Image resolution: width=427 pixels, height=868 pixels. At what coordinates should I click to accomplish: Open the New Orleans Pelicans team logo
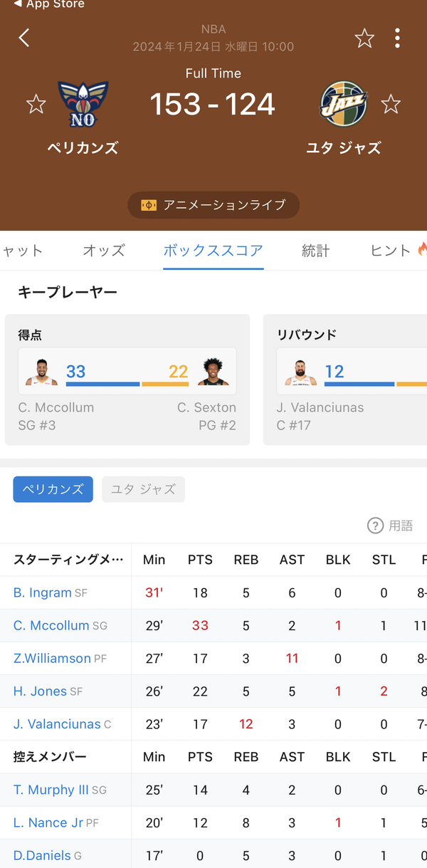coord(83,104)
